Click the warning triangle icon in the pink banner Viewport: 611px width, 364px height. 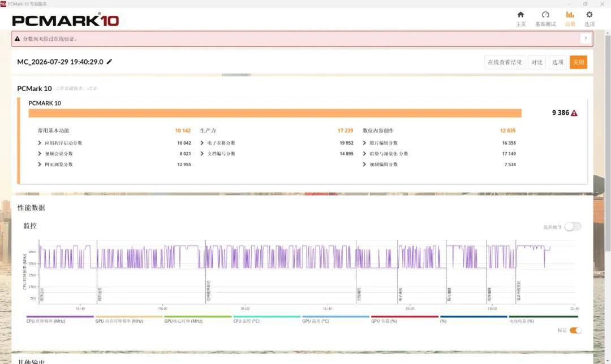pos(17,38)
